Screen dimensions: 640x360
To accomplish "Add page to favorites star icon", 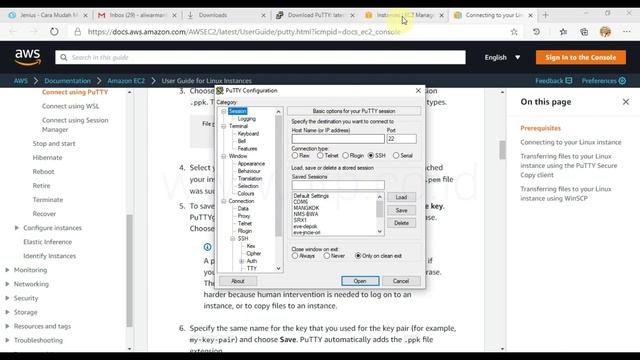I will coord(514,32).
